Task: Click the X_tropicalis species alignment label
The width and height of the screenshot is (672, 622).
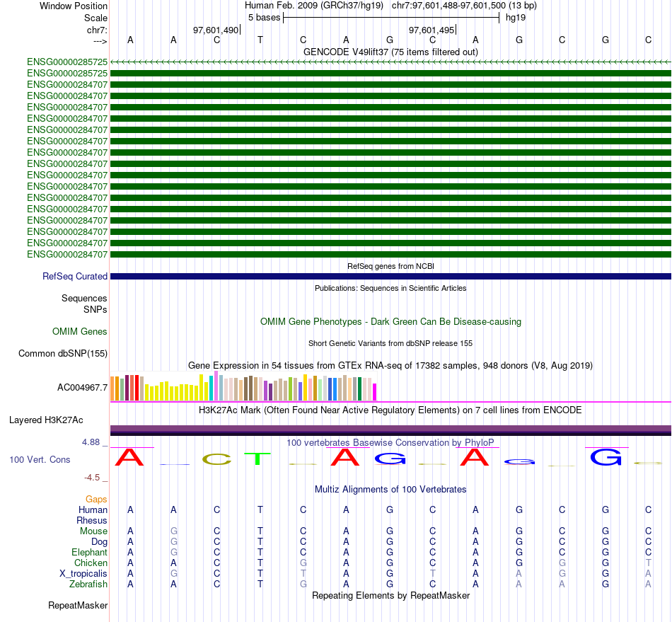Action: tap(83, 574)
